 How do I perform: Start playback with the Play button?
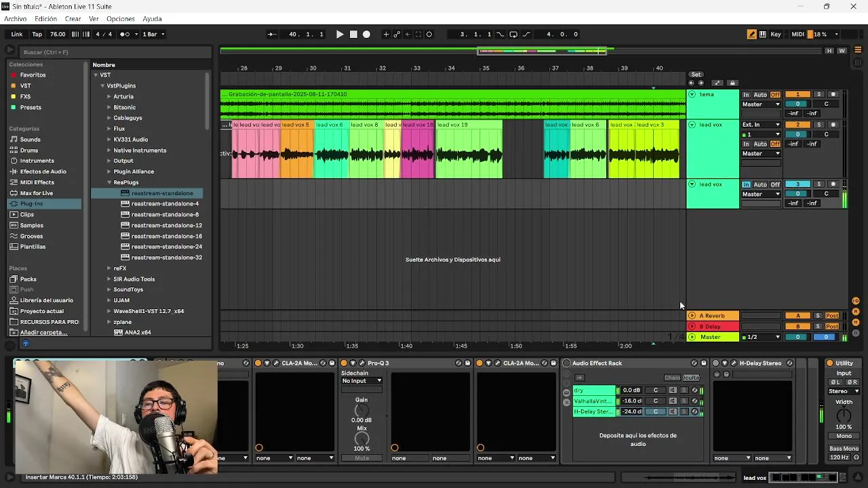pyautogui.click(x=340, y=34)
